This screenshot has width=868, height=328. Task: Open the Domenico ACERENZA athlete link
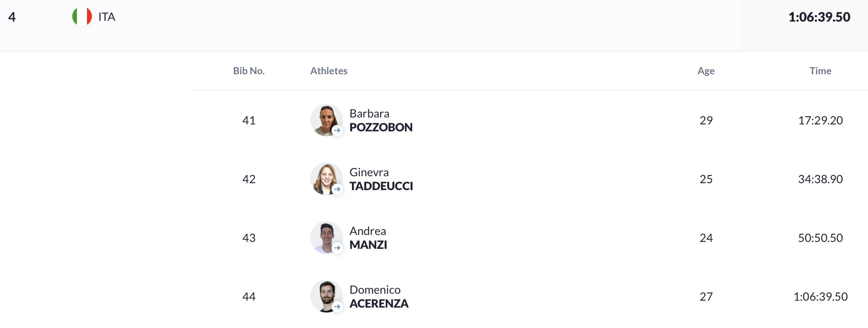tap(379, 297)
